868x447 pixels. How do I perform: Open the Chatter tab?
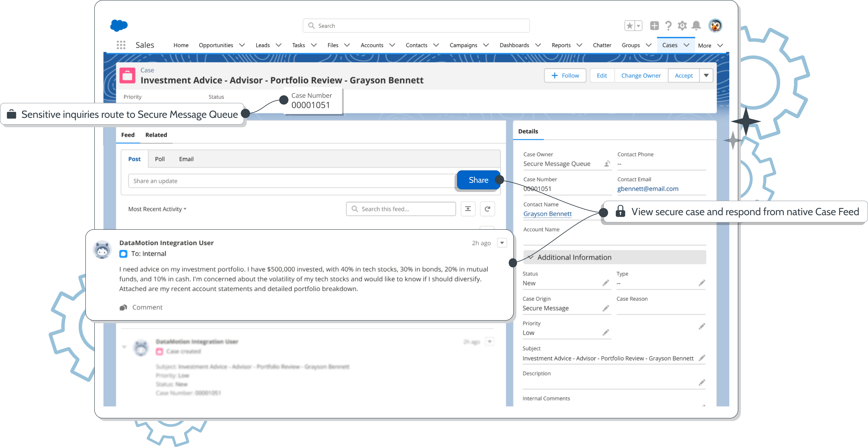(x=602, y=45)
